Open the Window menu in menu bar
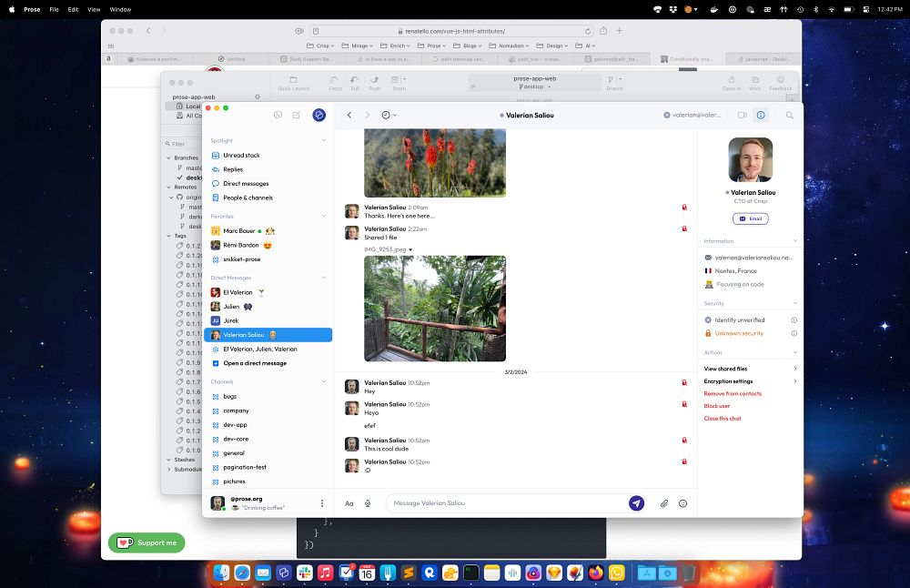Image resolution: width=910 pixels, height=588 pixels. [121, 9]
